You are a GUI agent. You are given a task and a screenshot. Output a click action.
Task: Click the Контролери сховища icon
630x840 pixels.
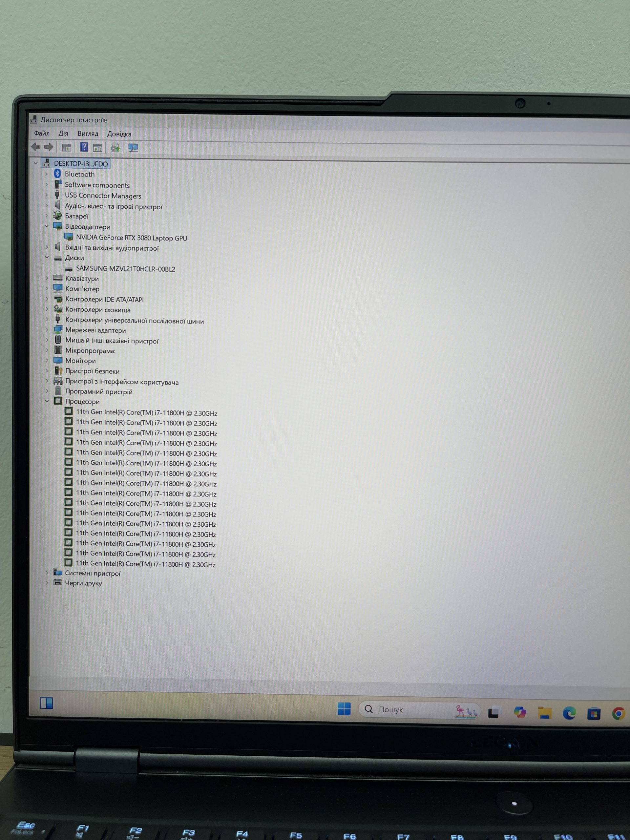[58, 309]
